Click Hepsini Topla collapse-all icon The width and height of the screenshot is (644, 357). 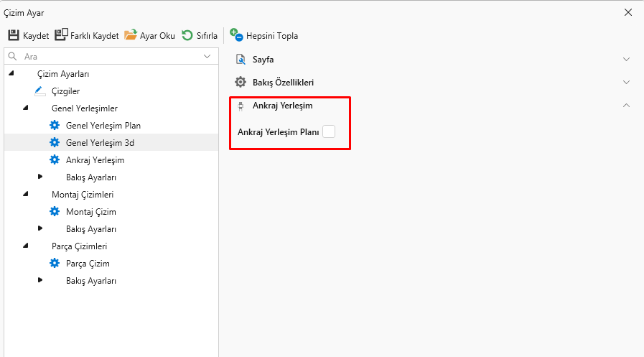tap(237, 35)
